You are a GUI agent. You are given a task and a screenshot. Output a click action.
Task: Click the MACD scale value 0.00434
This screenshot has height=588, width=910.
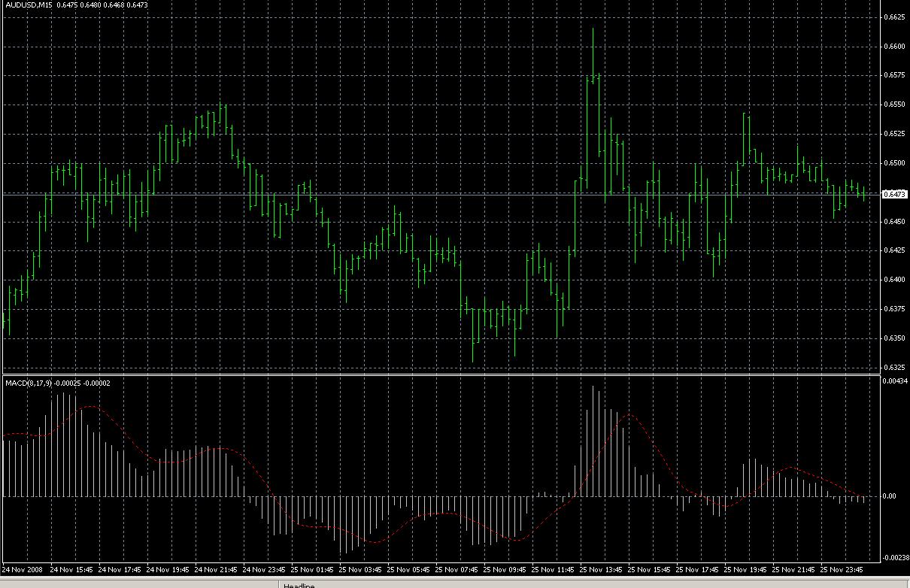point(895,381)
